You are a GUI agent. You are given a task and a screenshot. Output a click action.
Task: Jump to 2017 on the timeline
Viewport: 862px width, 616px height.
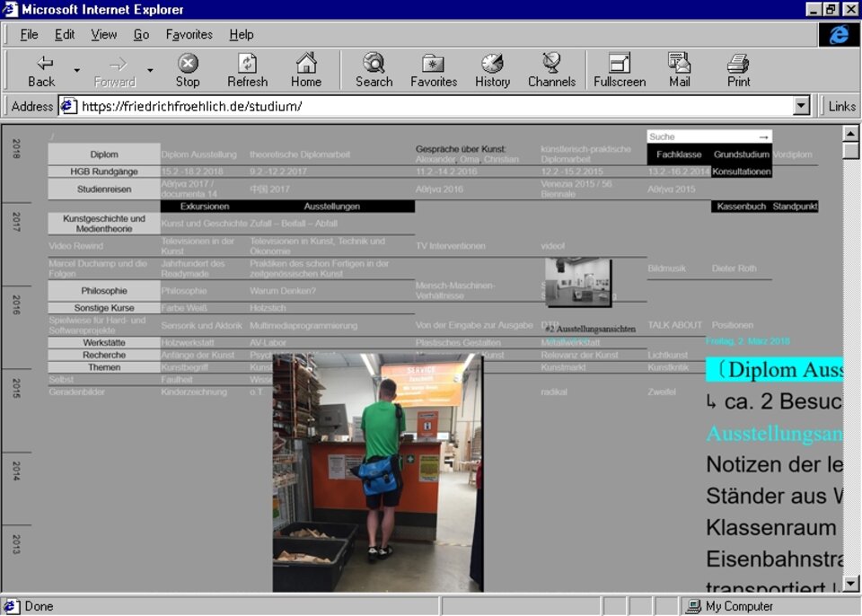tap(16, 222)
